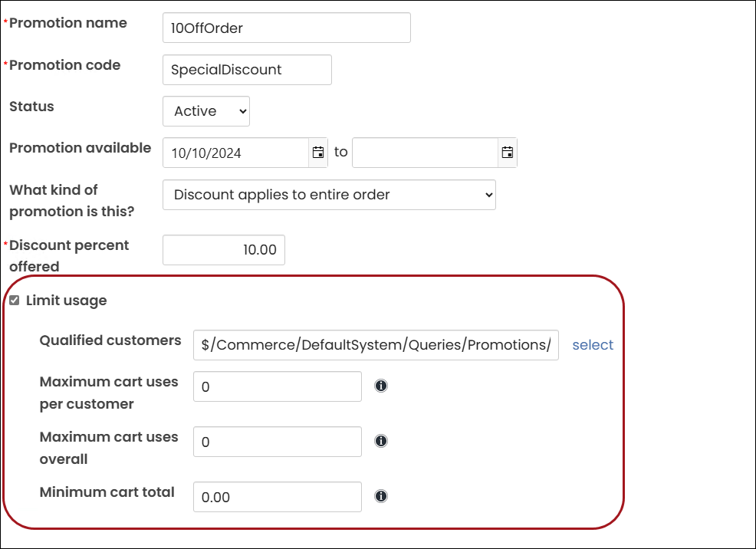Image resolution: width=756 pixels, height=549 pixels.
Task: Click the Maximum cart uses overall field
Action: pos(278,442)
